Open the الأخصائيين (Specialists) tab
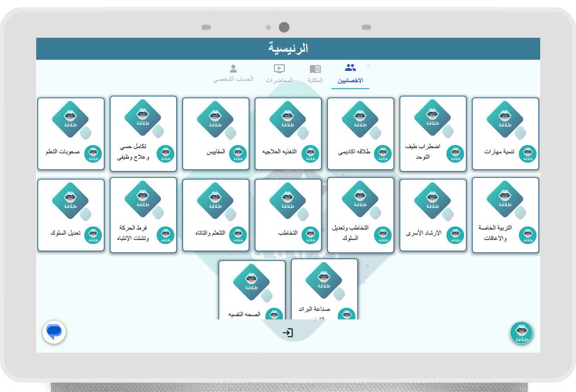 (x=350, y=74)
